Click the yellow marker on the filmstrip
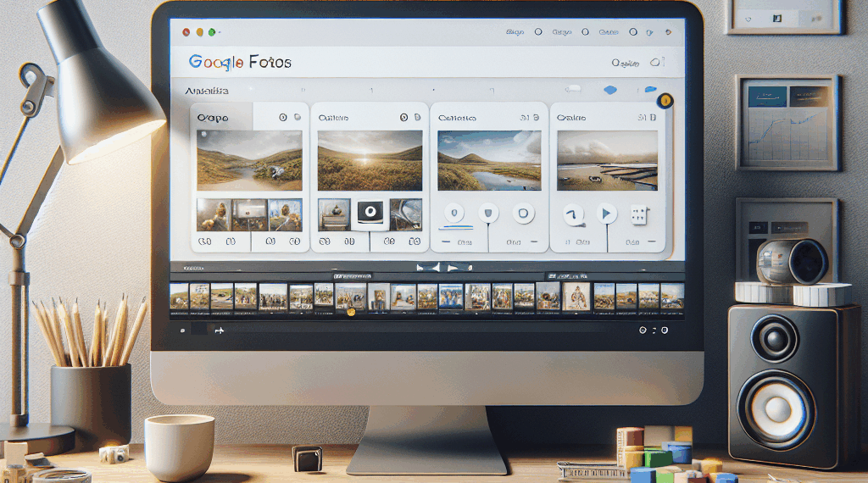The image size is (868, 483). (350, 312)
